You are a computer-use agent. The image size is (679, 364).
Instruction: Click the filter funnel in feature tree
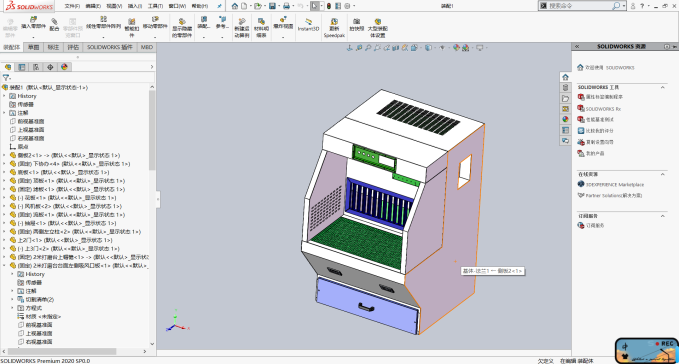[x=6, y=77]
